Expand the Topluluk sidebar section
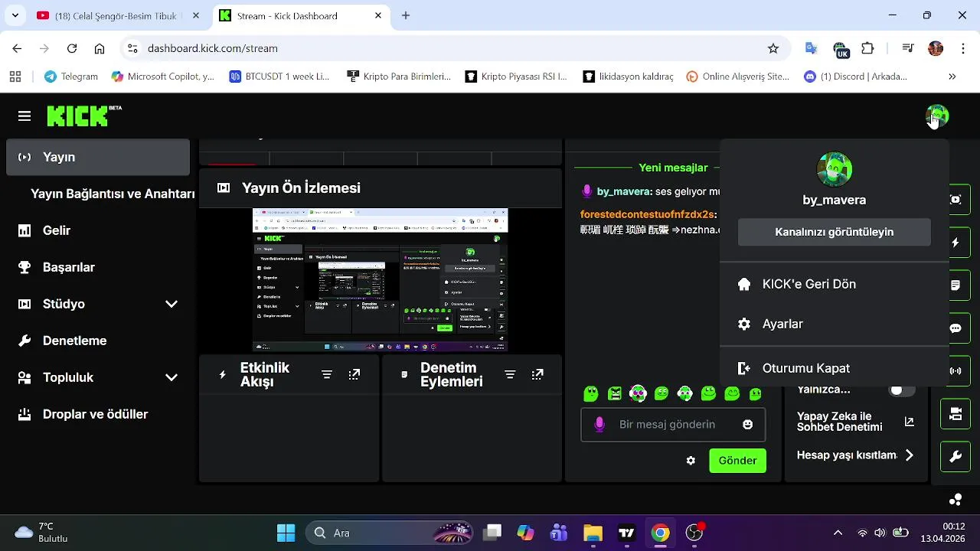 pyautogui.click(x=171, y=377)
